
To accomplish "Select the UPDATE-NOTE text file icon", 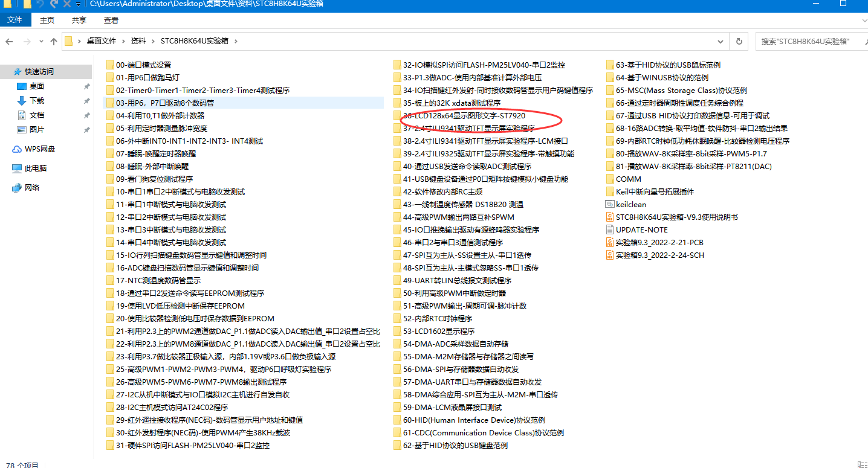I will (610, 229).
